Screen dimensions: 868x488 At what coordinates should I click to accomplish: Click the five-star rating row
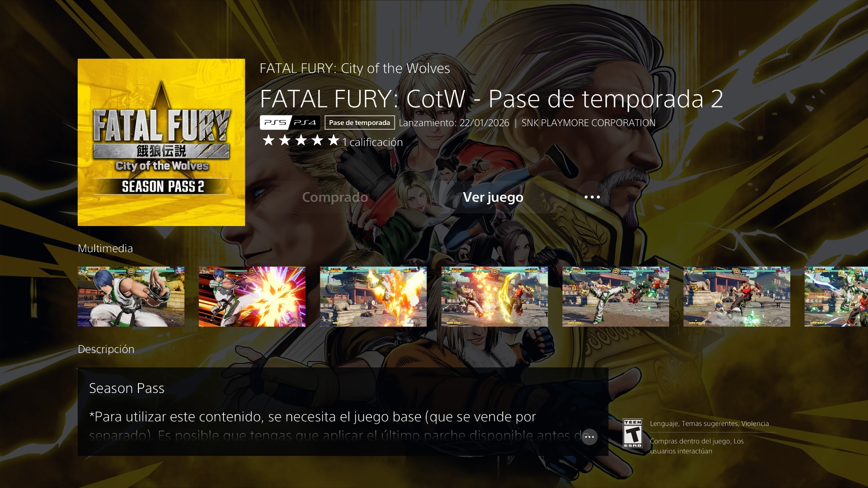point(301,141)
